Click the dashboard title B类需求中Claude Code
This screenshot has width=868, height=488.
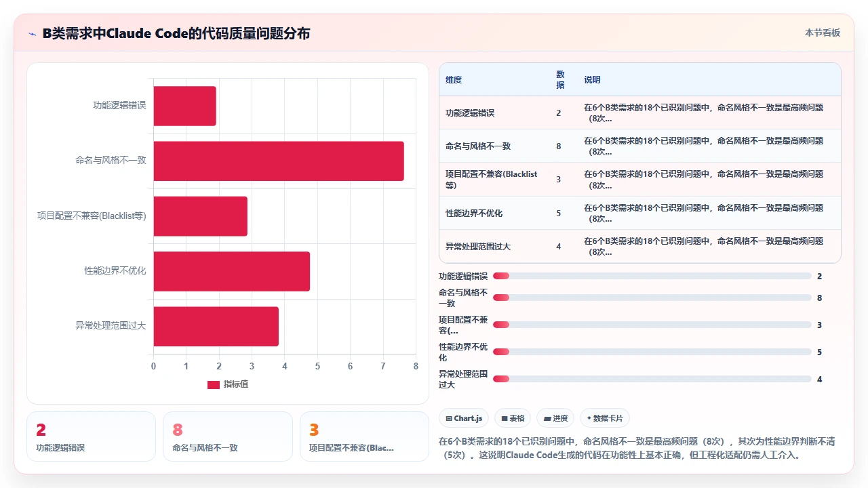pos(176,33)
